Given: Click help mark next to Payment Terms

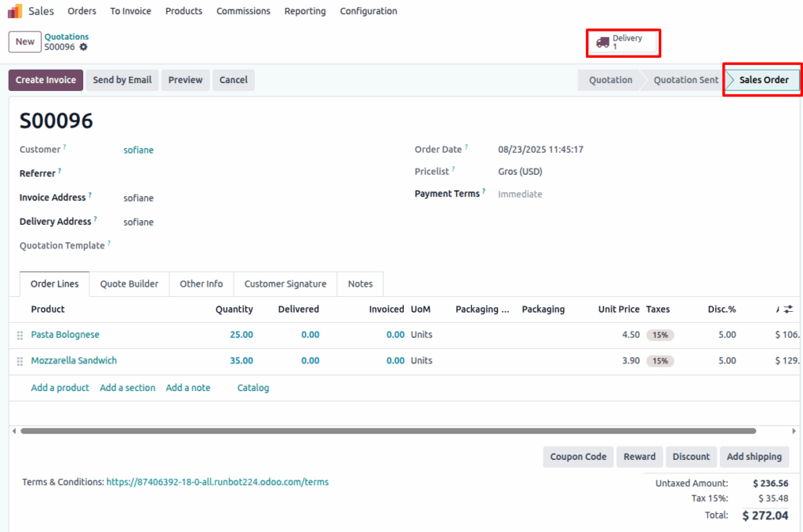Looking at the screenshot, I should coord(484,191).
